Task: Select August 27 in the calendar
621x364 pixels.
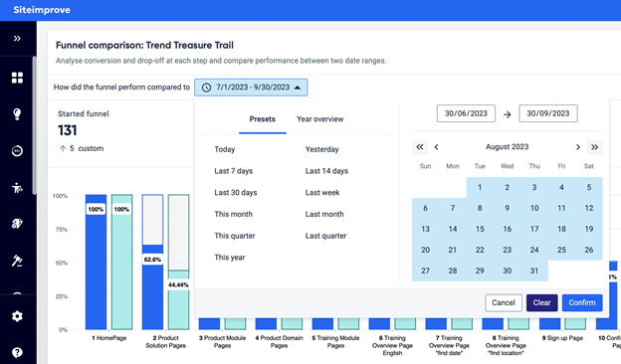Action: pos(425,272)
